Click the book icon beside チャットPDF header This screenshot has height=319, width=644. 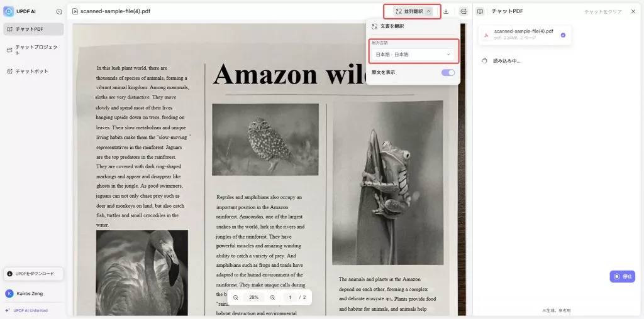[480, 11]
